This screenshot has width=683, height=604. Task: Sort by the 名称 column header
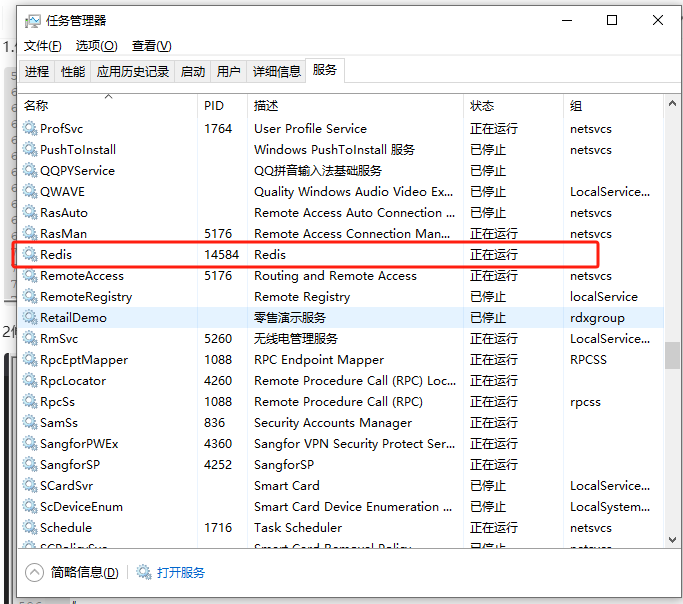click(x=108, y=105)
